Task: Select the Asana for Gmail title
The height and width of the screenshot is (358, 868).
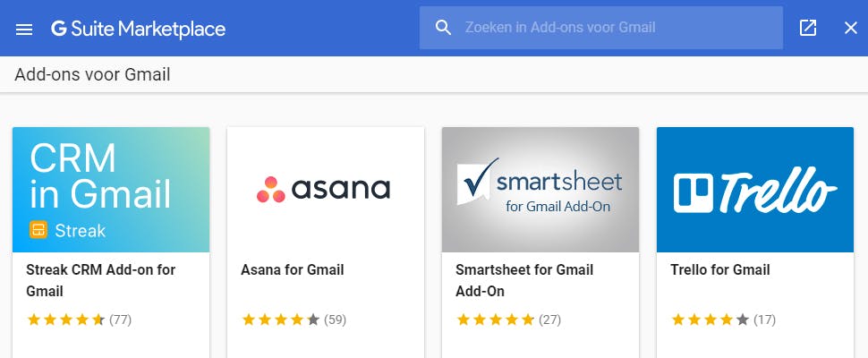Action: 293,269
